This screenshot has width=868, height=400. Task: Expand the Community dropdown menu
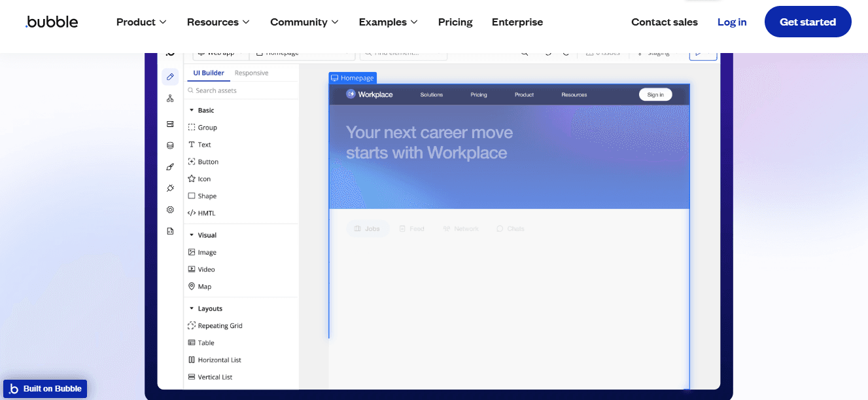[304, 22]
